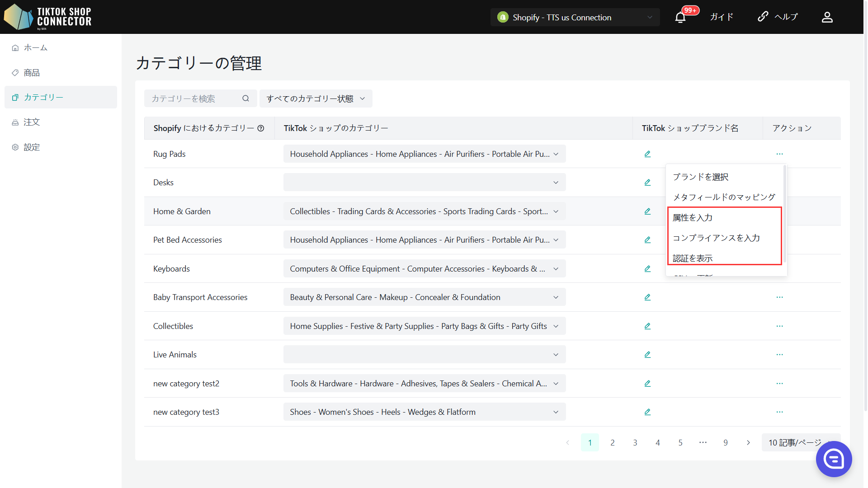Open the user account profile icon

point(827,17)
